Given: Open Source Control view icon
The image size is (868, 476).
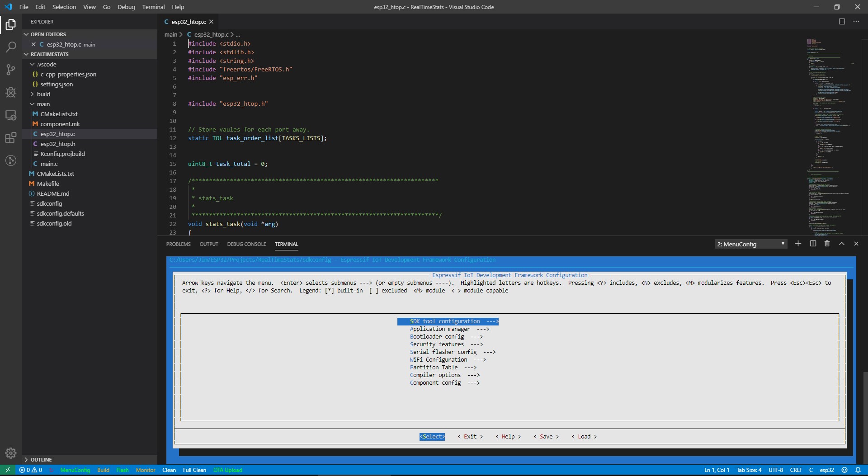Looking at the screenshot, I should point(11,70).
